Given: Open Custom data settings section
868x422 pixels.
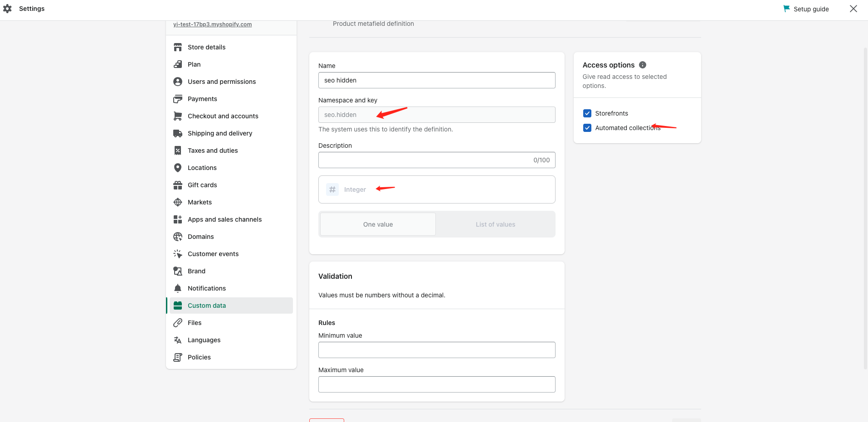Looking at the screenshot, I should pyautogui.click(x=207, y=306).
